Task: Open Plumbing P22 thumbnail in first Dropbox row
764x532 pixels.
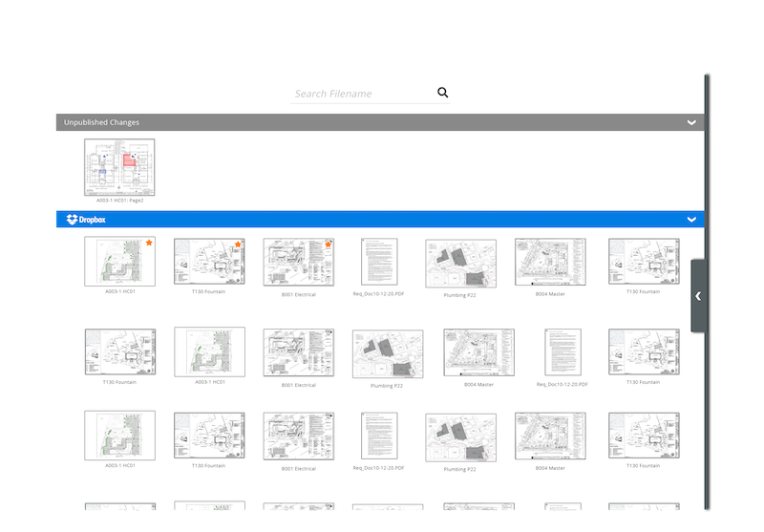Action: pos(460,264)
